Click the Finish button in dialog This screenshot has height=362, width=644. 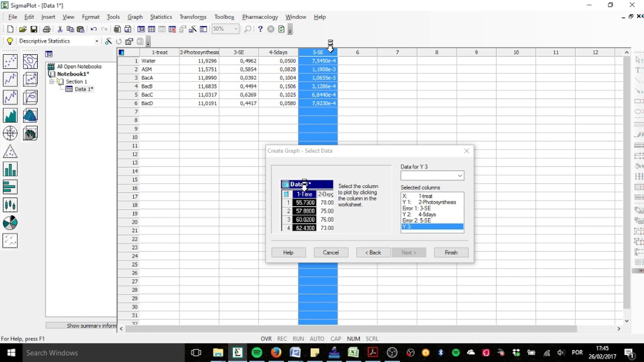[x=451, y=252]
